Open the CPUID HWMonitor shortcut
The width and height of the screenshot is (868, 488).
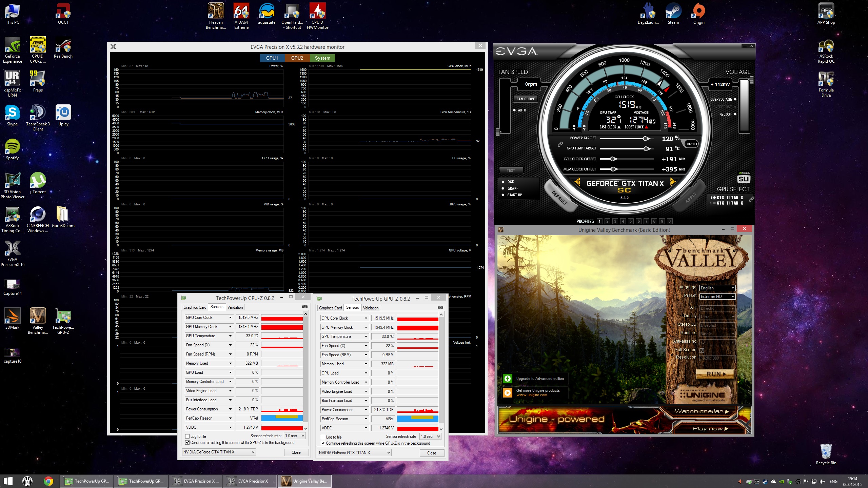(x=317, y=16)
